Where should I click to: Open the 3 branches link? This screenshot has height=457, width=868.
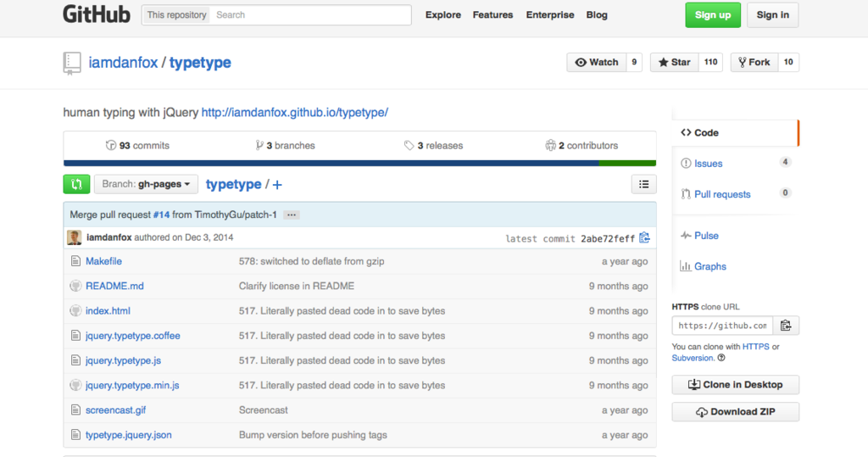click(285, 145)
